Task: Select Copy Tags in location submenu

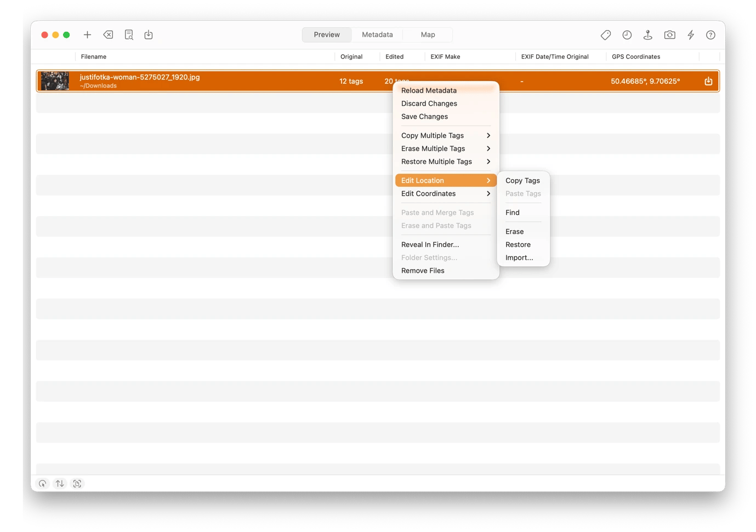Action: tap(523, 180)
